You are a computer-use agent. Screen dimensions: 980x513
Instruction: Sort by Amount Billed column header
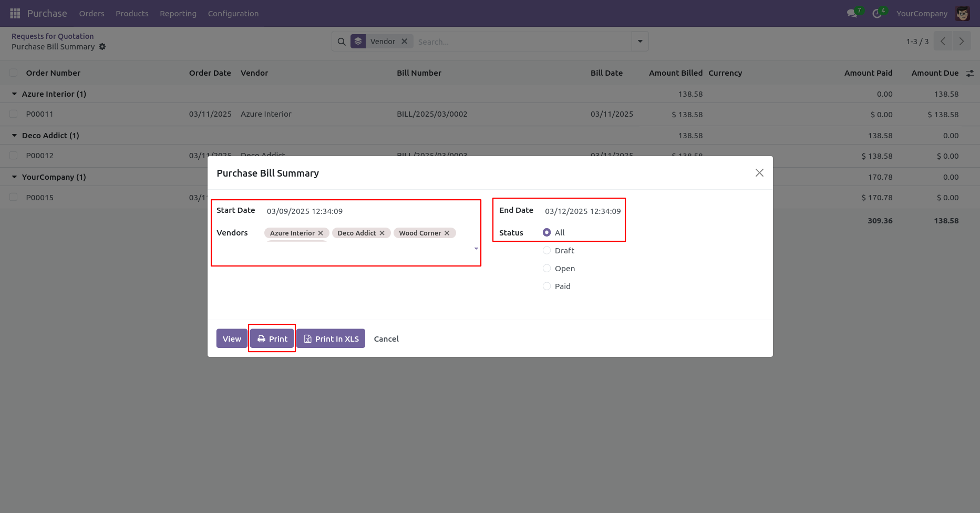tap(675, 73)
